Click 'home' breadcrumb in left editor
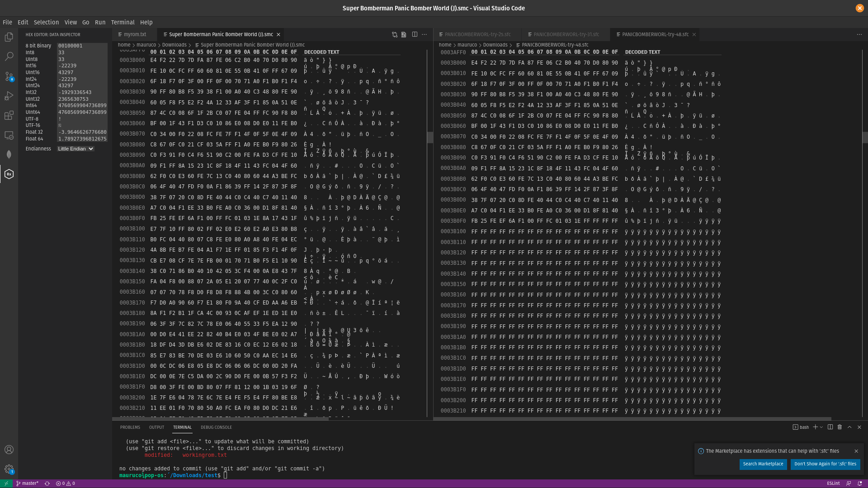 click(124, 45)
